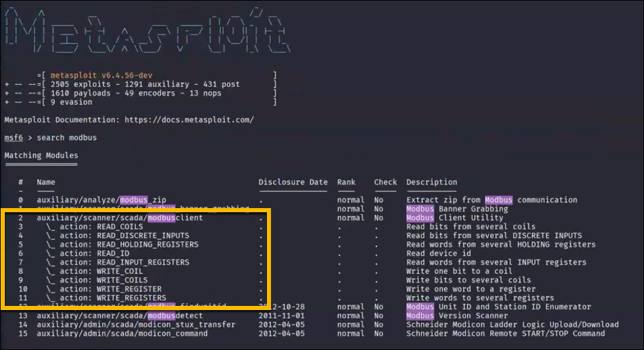Select the modicon_stux_transfer module path
644x350 pixels.
coord(136,325)
